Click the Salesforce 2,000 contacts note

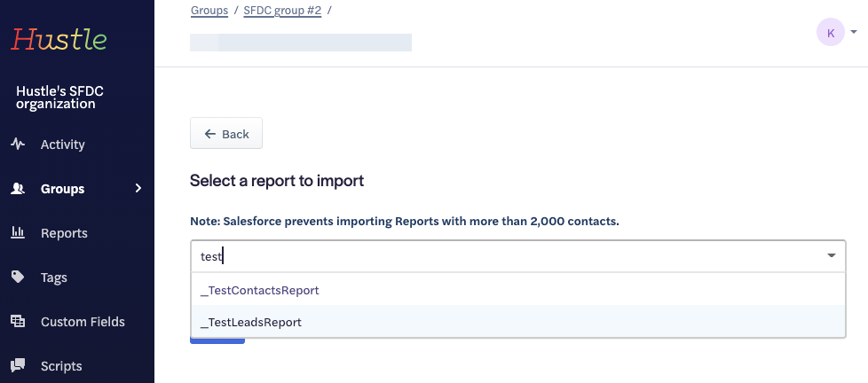(405, 221)
